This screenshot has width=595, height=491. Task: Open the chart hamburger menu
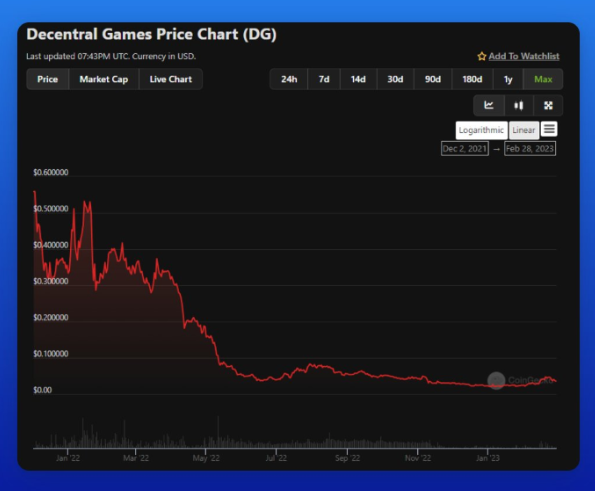pos(549,129)
